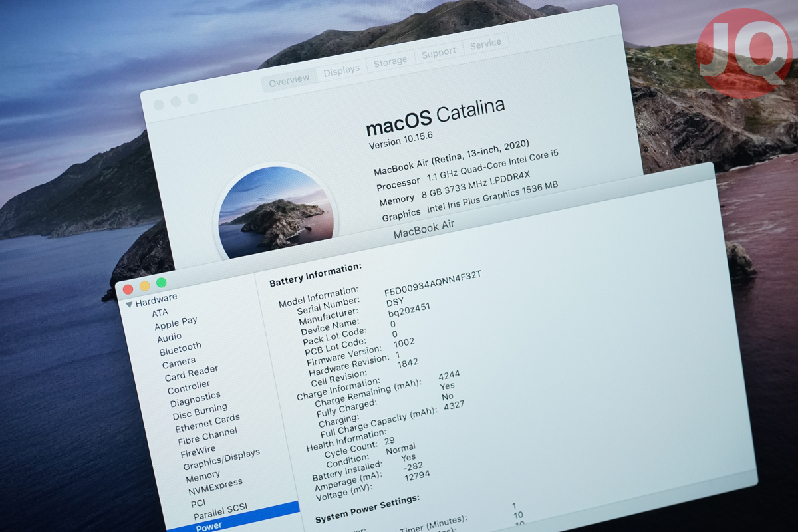Click the Health Information label
Image resolution: width=798 pixels, height=532 pixels.
[346, 440]
